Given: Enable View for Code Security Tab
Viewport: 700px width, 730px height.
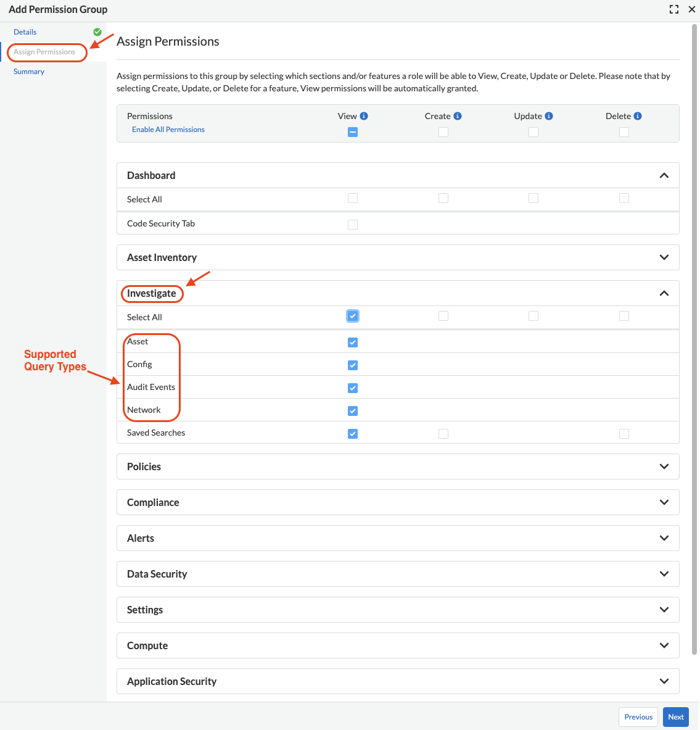Looking at the screenshot, I should pyautogui.click(x=353, y=225).
